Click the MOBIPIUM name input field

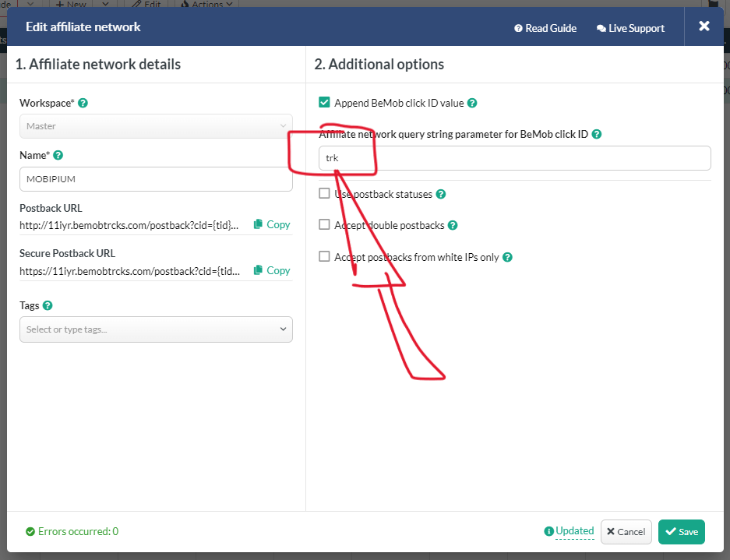[x=156, y=179]
